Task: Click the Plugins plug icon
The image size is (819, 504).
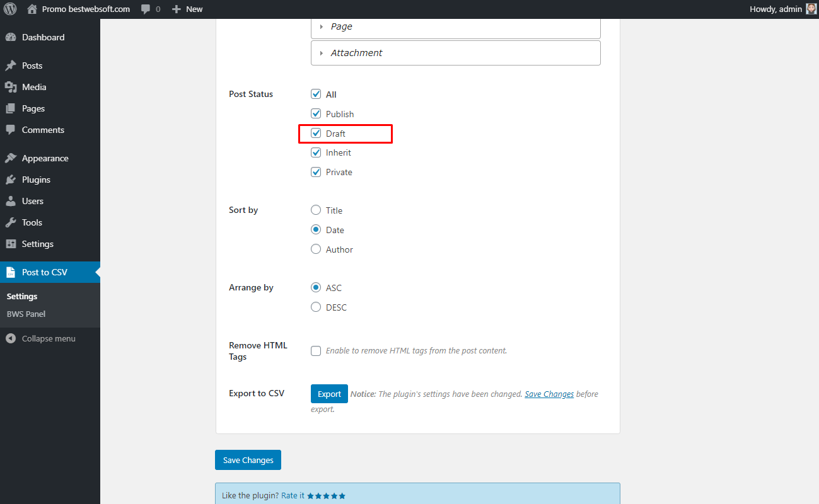Action: tap(11, 180)
